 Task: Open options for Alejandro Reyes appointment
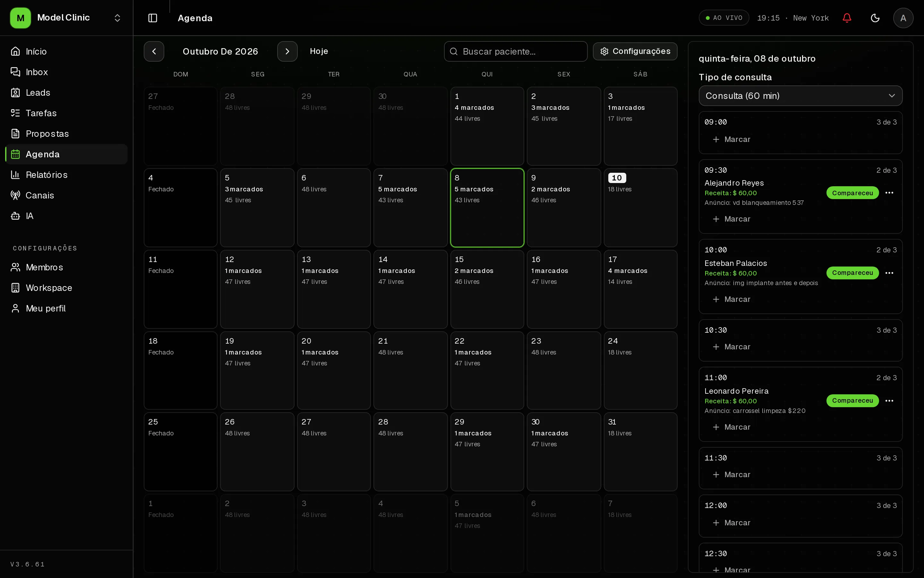point(889,193)
